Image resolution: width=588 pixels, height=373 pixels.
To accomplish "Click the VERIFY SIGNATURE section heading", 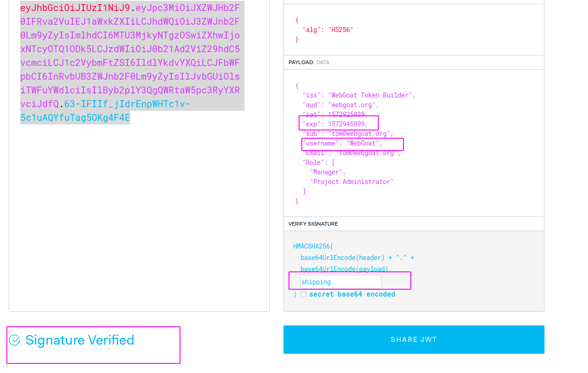I will pos(313,224).
